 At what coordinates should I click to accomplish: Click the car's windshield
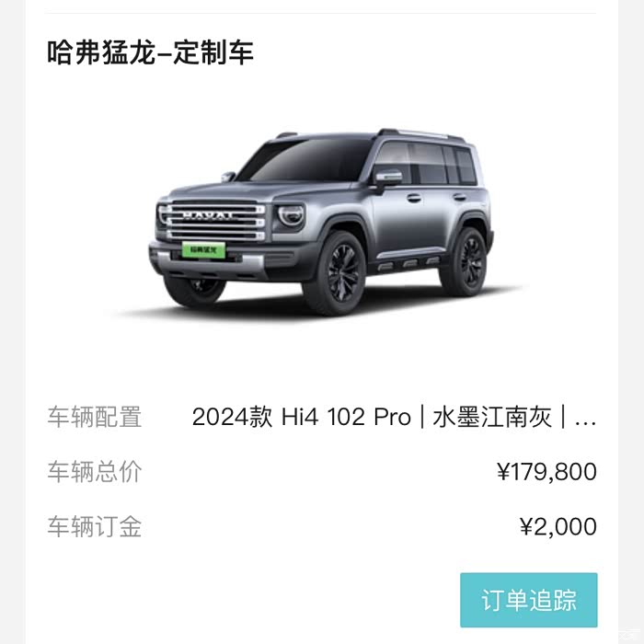(306, 160)
